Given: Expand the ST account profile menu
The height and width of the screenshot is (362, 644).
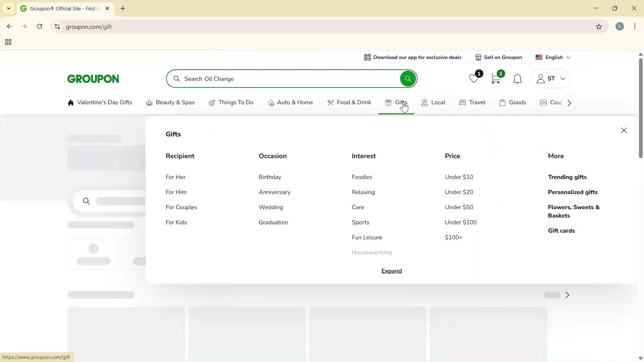Looking at the screenshot, I should (550, 78).
